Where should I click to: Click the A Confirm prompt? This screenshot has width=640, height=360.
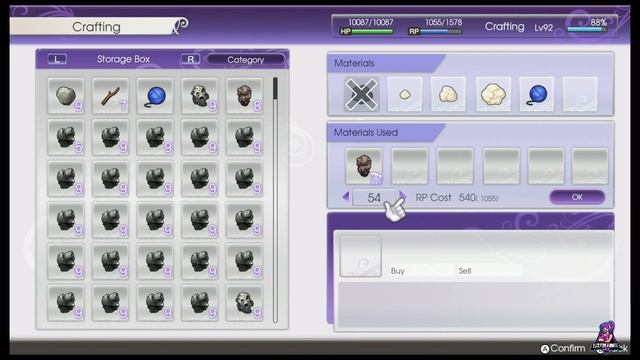(x=563, y=348)
